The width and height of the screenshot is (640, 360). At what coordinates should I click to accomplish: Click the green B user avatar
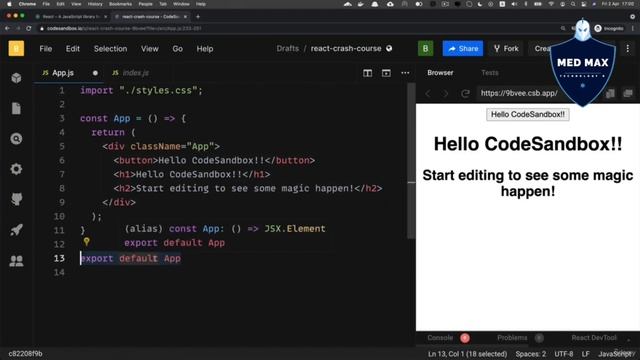tap(426, 49)
